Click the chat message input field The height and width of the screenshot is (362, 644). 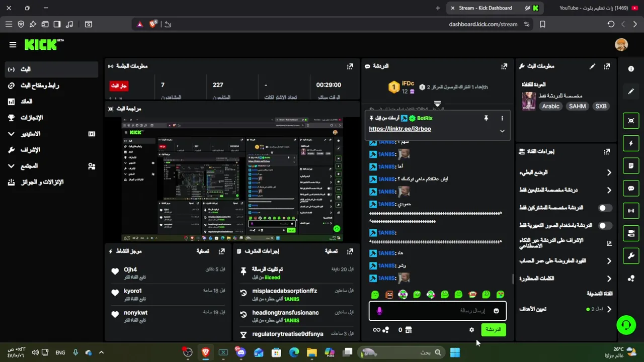tap(438, 311)
